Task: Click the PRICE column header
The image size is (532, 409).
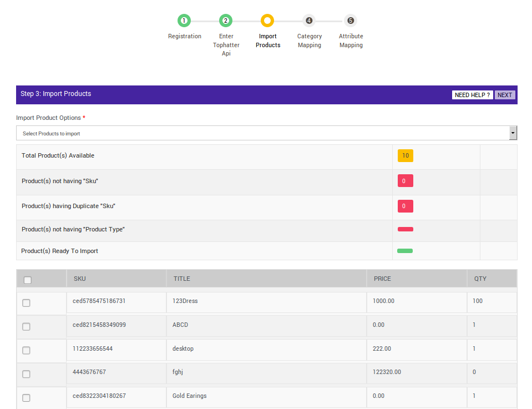Action: (x=382, y=279)
